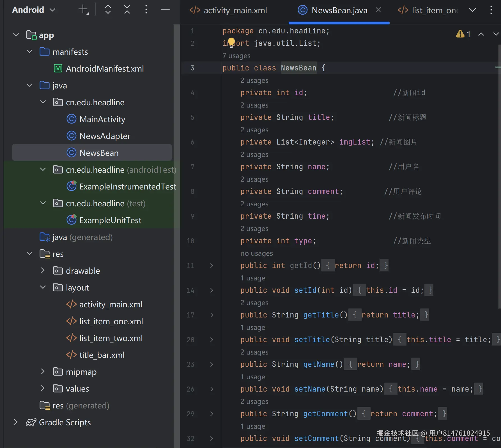Viewport: 501px width, 448px height.
Task: Select ExampleUnitTest class
Action: point(104,220)
